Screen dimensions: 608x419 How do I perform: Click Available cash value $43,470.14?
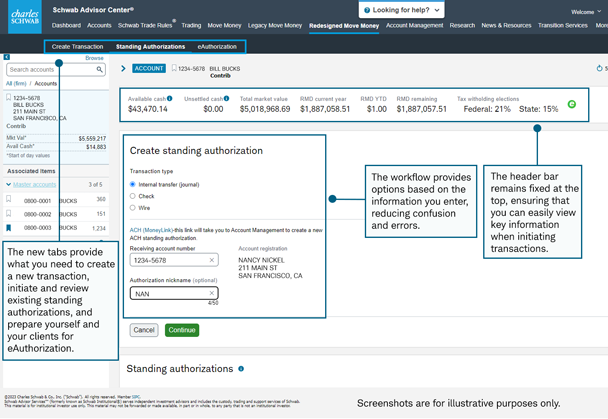coord(148,109)
